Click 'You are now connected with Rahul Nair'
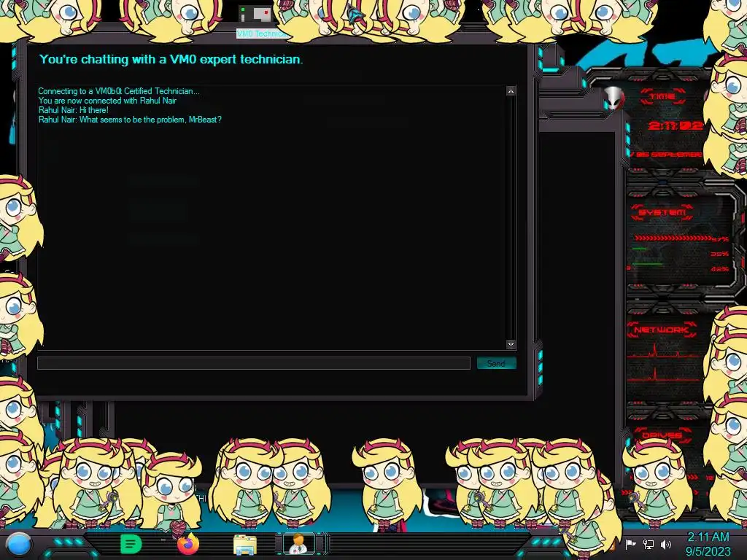Image resolution: width=747 pixels, height=560 pixels. pos(107,101)
